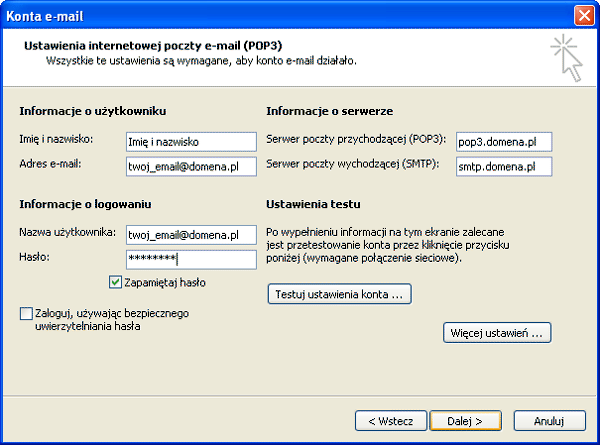The width and height of the screenshot is (600, 445).
Task: Open Więcej ustawień settings
Action: click(497, 333)
